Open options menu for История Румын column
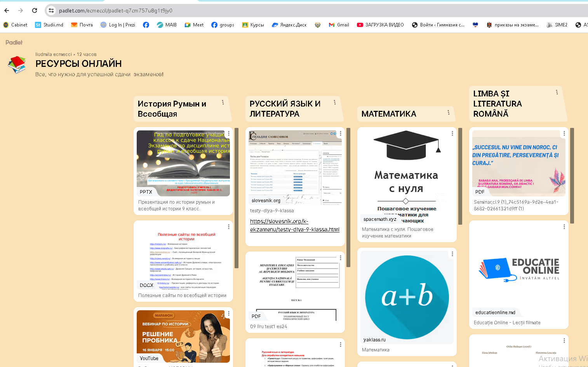Viewport: 588px width, 367px height. (x=223, y=102)
